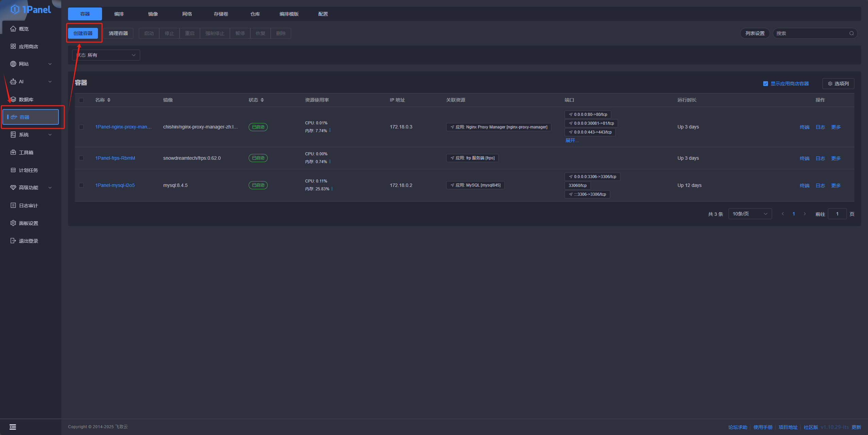Switch to the Compose (编排) tab

[x=119, y=14]
